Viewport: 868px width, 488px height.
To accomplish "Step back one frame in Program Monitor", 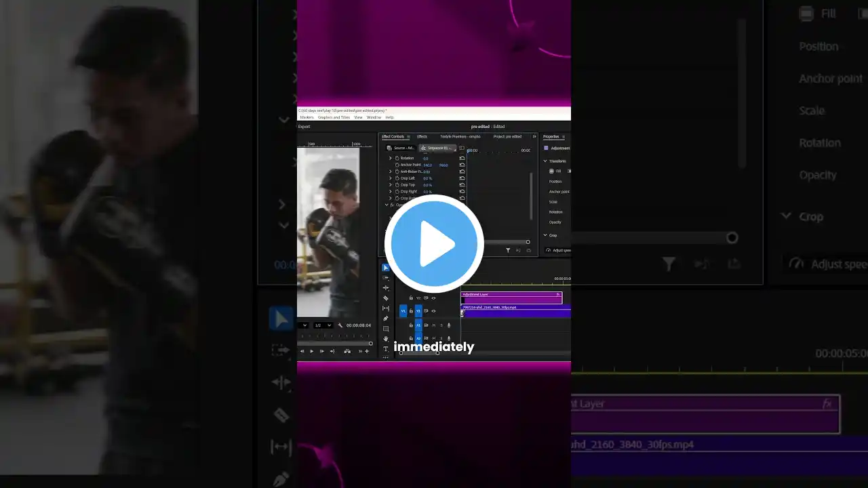I will click(302, 351).
